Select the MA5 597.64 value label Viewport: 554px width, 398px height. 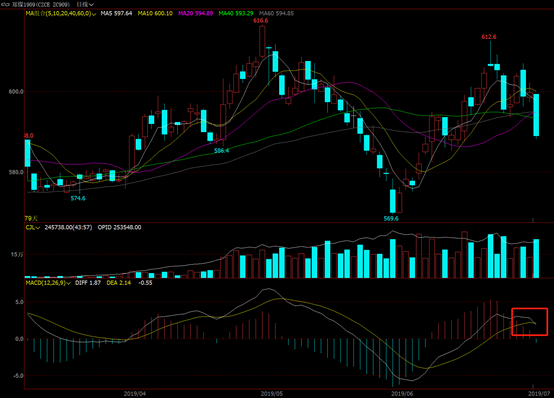point(116,13)
